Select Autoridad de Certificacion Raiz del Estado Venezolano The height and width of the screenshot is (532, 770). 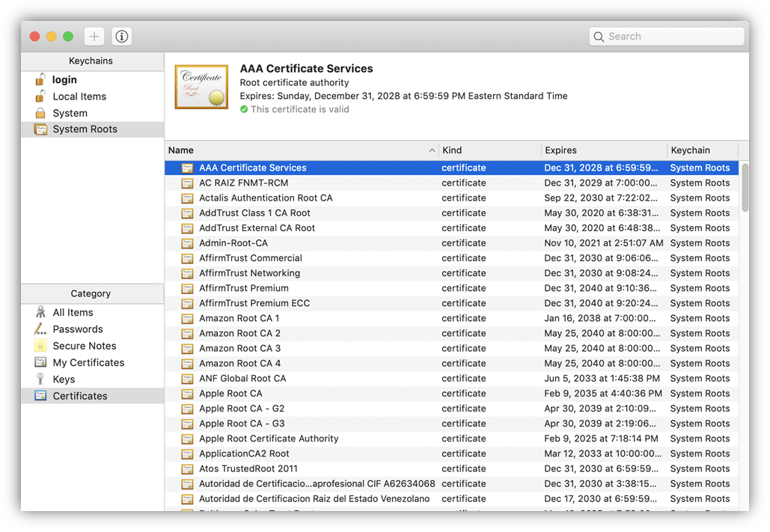[x=451, y=498]
